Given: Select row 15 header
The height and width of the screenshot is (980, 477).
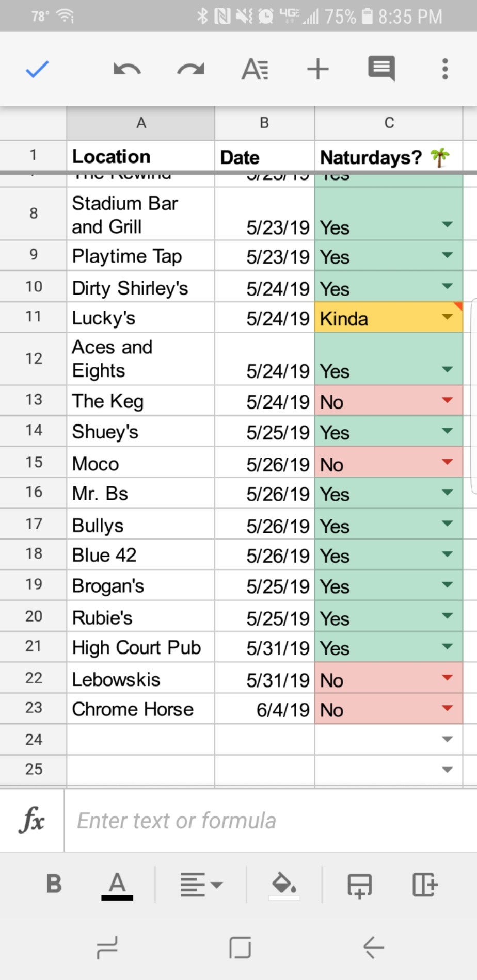Looking at the screenshot, I should click(34, 462).
